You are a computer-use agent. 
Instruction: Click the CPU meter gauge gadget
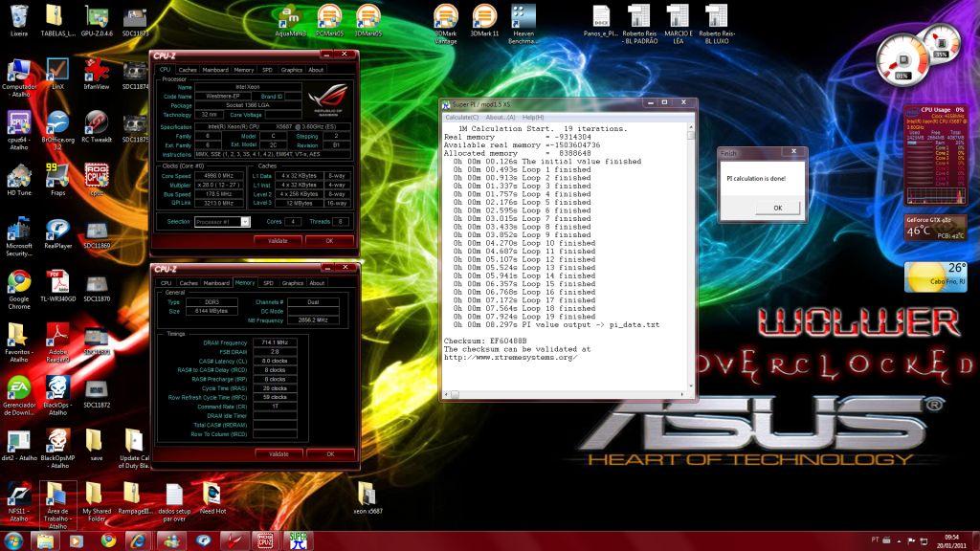pos(918,55)
